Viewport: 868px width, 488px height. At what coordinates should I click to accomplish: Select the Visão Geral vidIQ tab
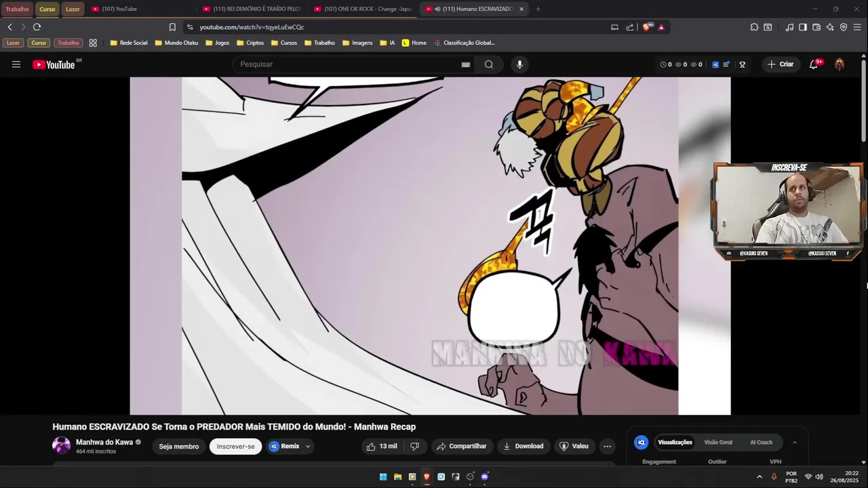[718, 443]
